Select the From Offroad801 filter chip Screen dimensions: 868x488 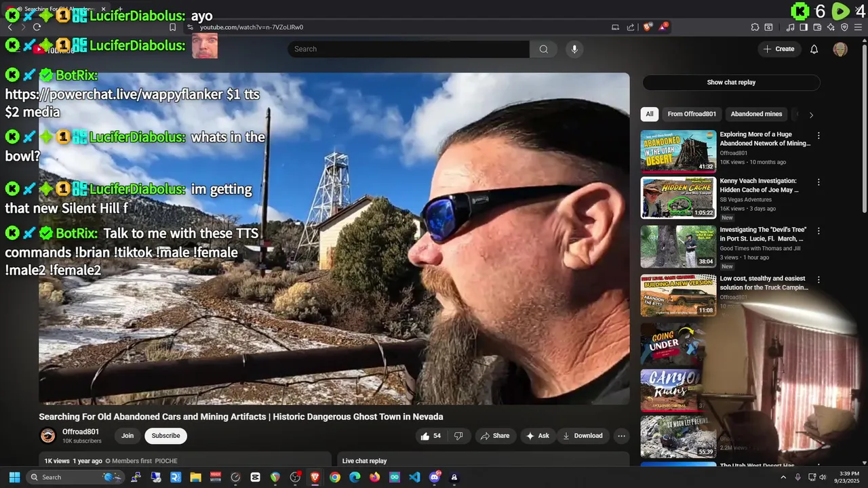pyautogui.click(x=692, y=114)
